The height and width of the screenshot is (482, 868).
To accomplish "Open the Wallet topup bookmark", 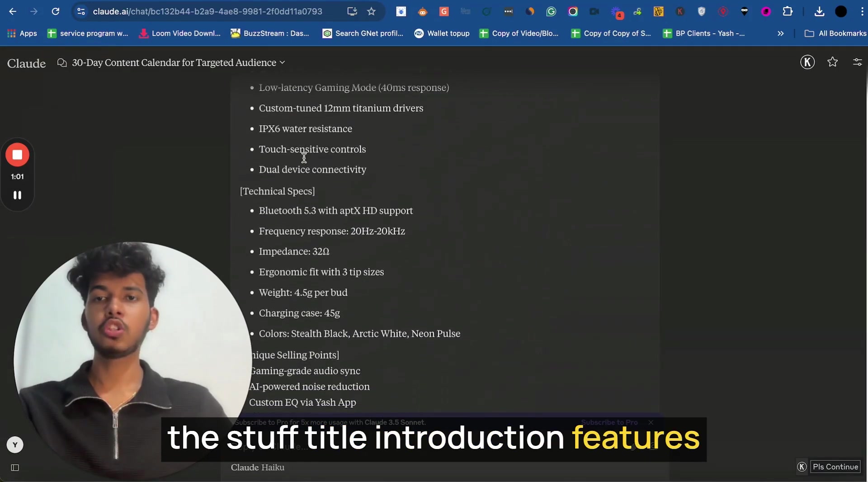I will (442, 33).
